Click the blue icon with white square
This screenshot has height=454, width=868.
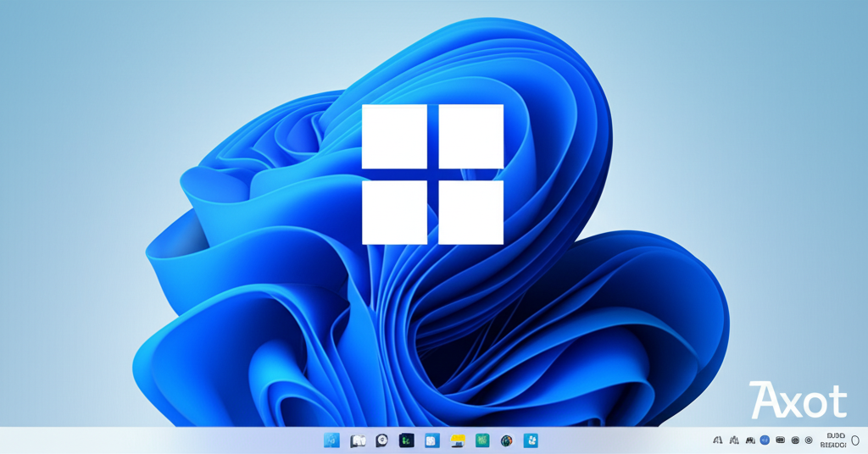click(431, 440)
